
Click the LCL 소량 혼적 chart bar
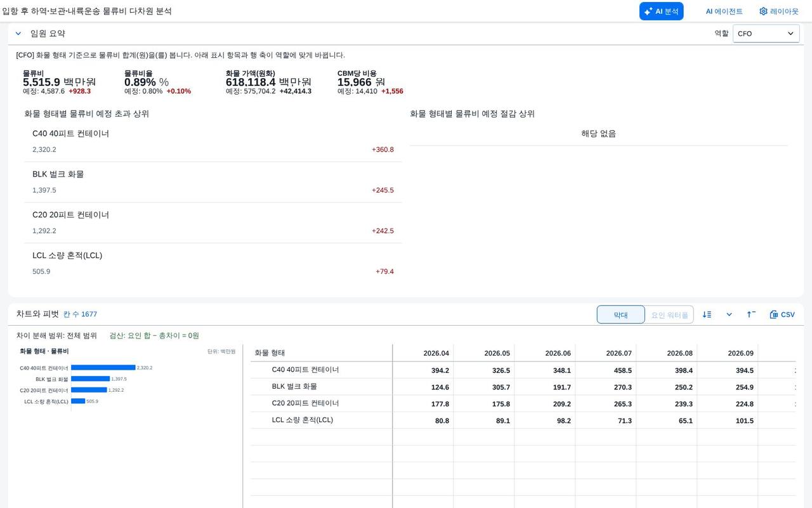coord(78,401)
